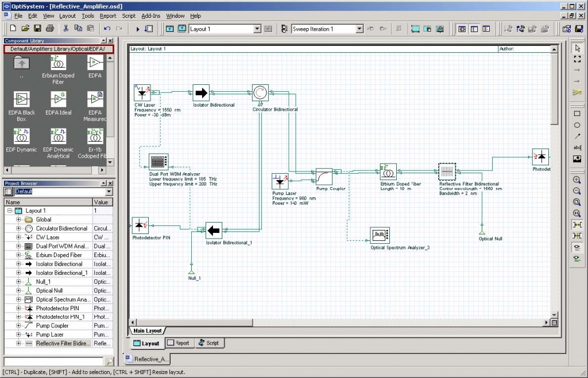The width and height of the screenshot is (588, 378).
Task: Click the Value column header
Action: point(103,202)
